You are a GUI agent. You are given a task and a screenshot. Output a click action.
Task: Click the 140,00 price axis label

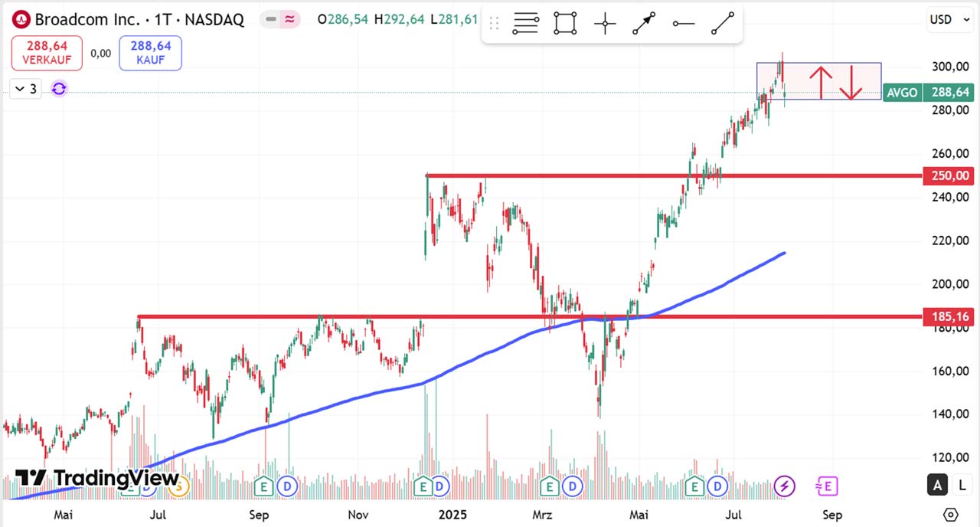coord(950,414)
